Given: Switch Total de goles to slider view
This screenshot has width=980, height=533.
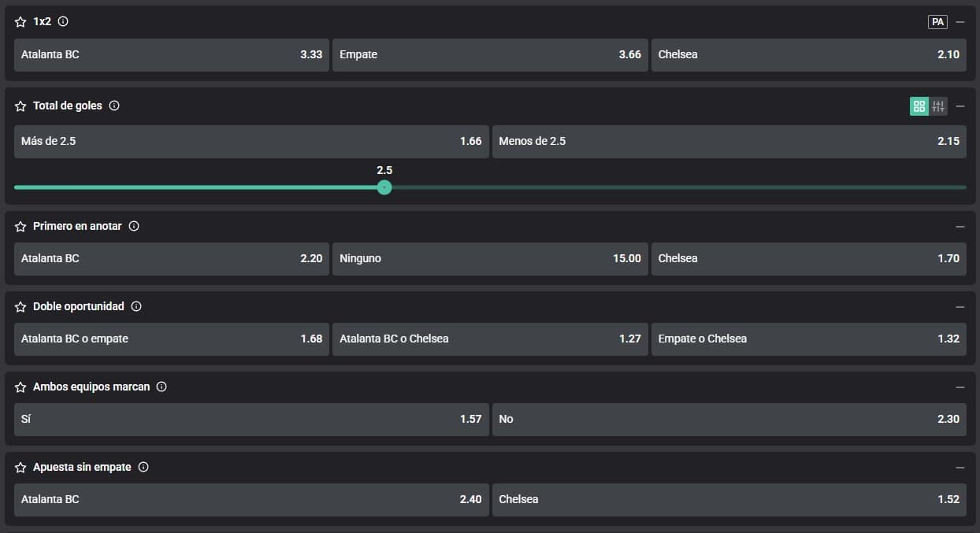Looking at the screenshot, I should pyautogui.click(x=938, y=106).
